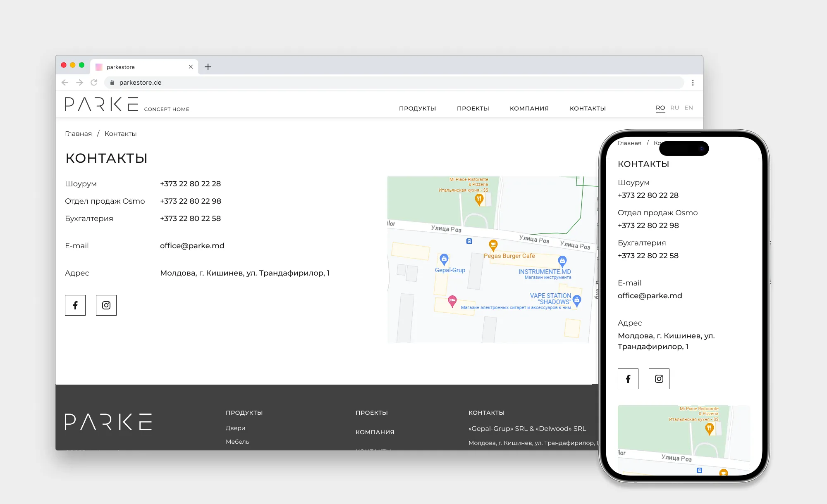Click Pegas Burger Cafe map marker
Image resolution: width=827 pixels, height=504 pixels.
click(x=493, y=245)
